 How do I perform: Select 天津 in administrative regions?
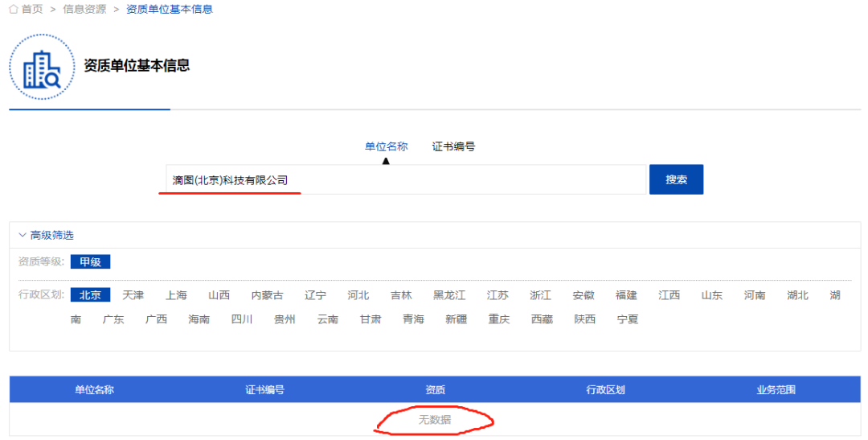tap(133, 295)
